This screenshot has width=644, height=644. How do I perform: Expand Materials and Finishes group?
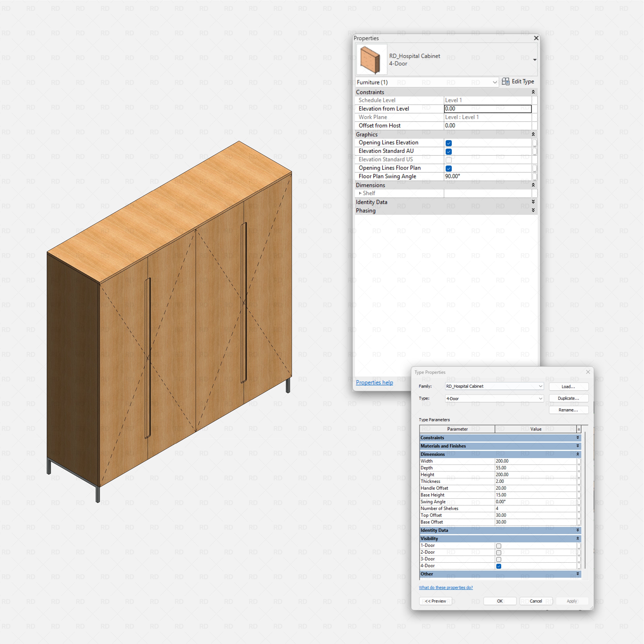click(578, 446)
